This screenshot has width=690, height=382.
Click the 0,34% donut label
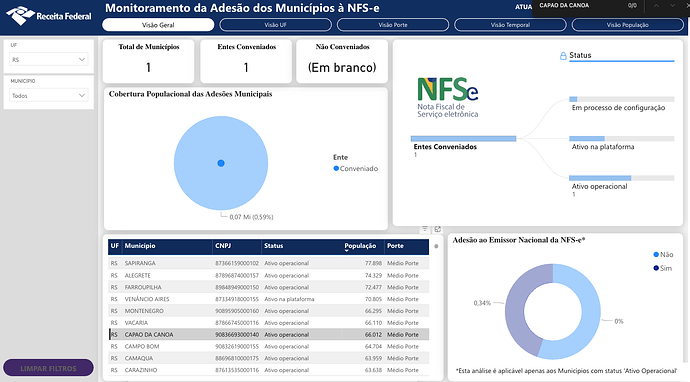[482, 303]
